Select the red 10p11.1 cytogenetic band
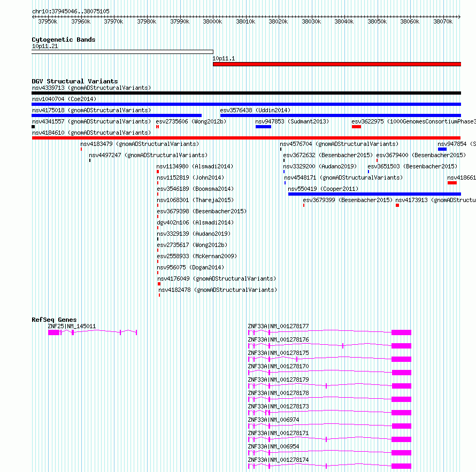476x472 pixels. click(x=337, y=64)
